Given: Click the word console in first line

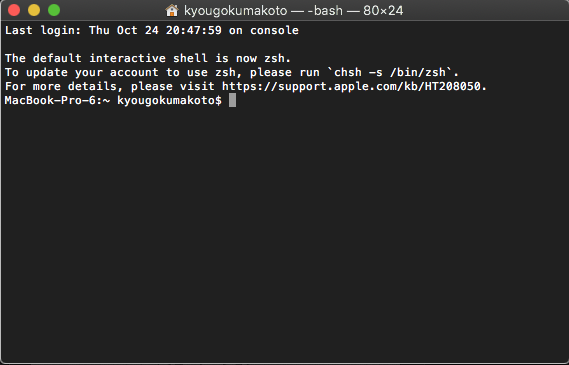Looking at the screenshot, I should click(x=274, y=30).
